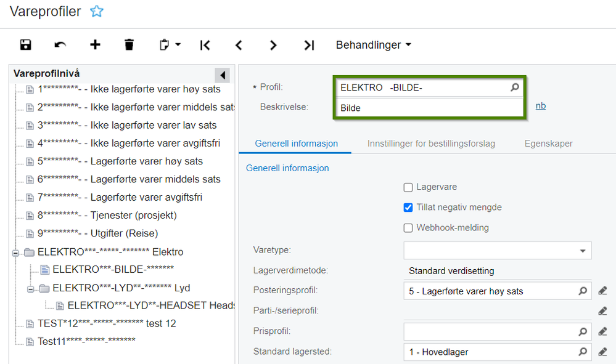Mark Vareprofiler as favorite with star

[x=97, y=11]
